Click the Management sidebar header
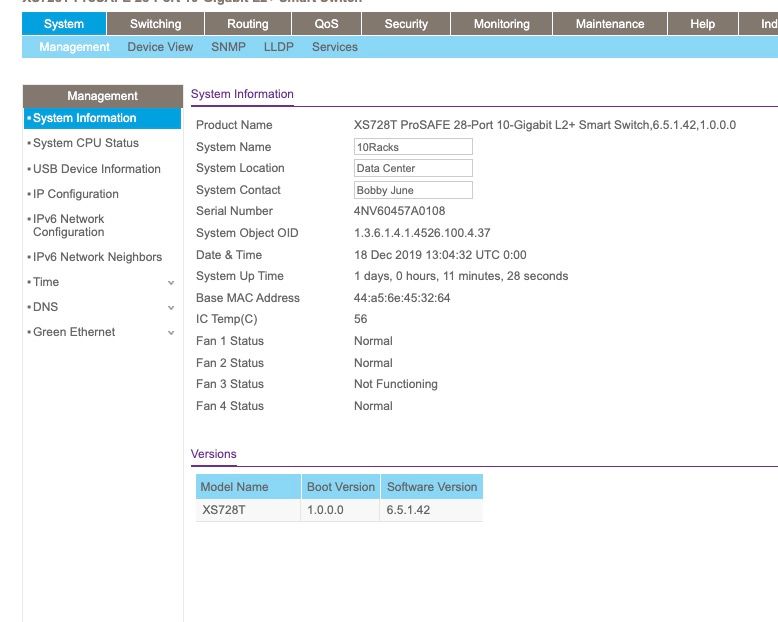The width and height of the screenshot is (778, 622). tap(103, 96)
